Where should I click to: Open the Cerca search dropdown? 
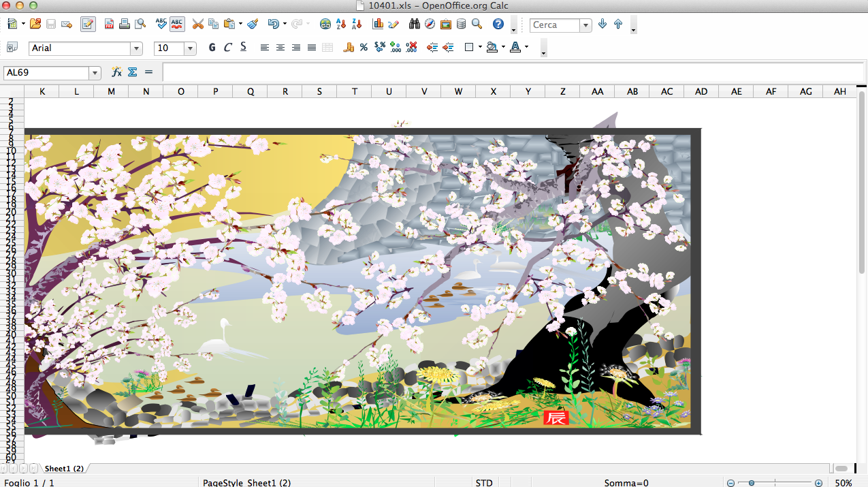585,25
